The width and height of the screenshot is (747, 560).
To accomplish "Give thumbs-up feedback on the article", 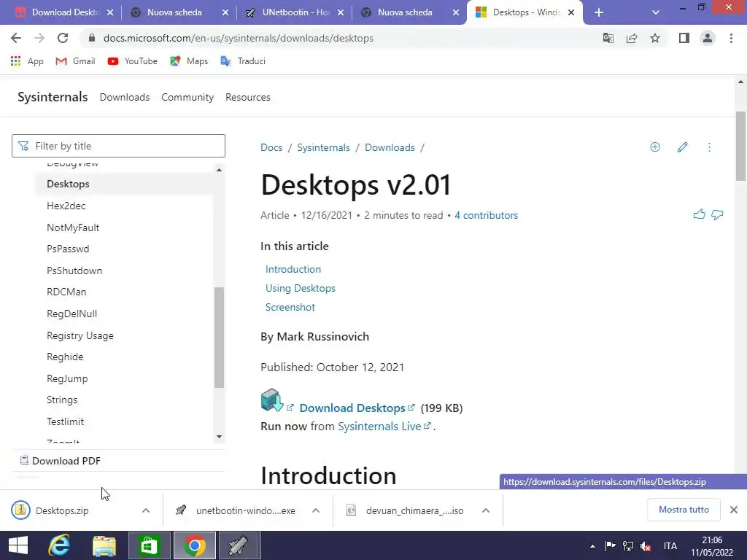I will pos(700,215).
